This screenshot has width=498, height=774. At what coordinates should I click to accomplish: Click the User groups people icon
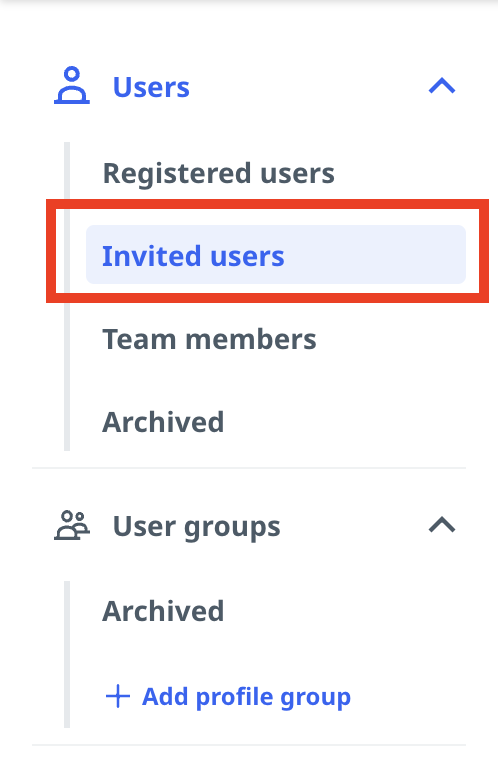point(72,525)
